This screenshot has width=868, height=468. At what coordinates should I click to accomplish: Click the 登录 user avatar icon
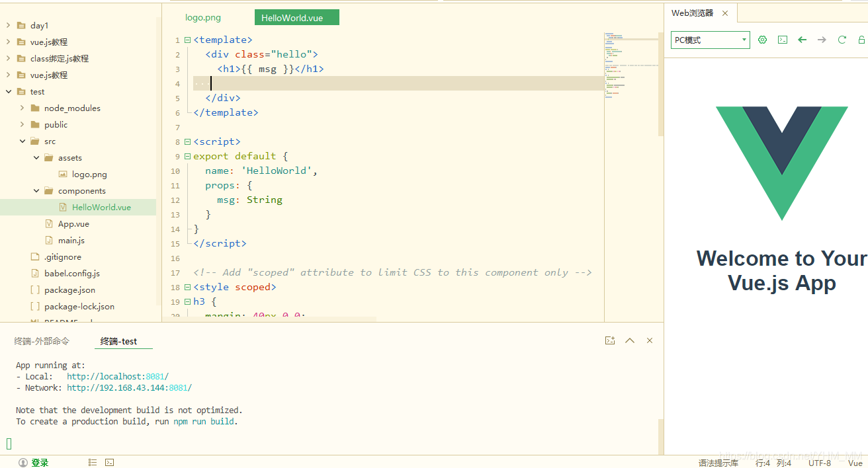[x=23, y=463]
